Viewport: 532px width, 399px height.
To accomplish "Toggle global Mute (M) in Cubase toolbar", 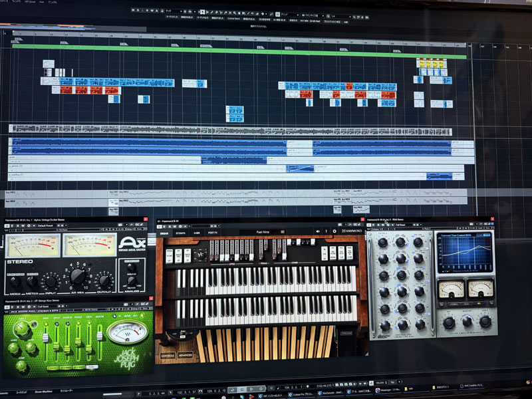I will [132, 10].
